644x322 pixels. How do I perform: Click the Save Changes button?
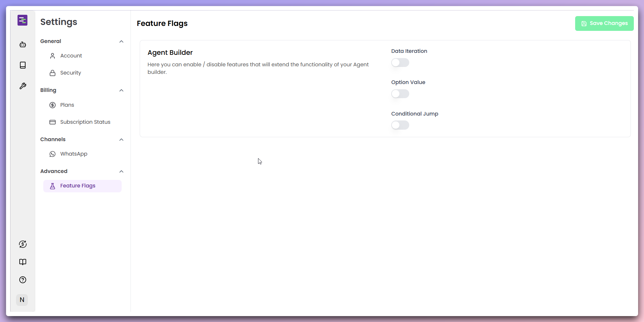(x=604, y=23)
